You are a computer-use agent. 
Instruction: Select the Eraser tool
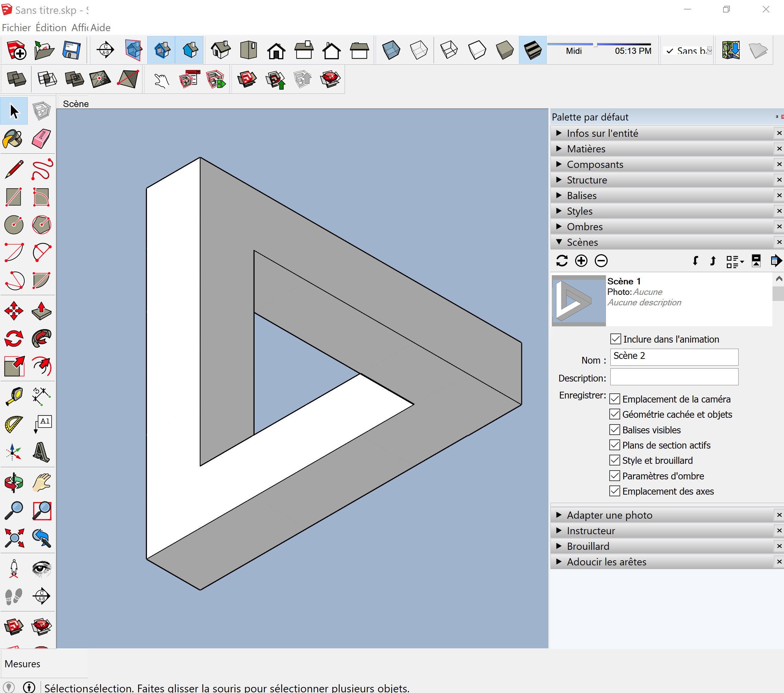pos(41,139)
